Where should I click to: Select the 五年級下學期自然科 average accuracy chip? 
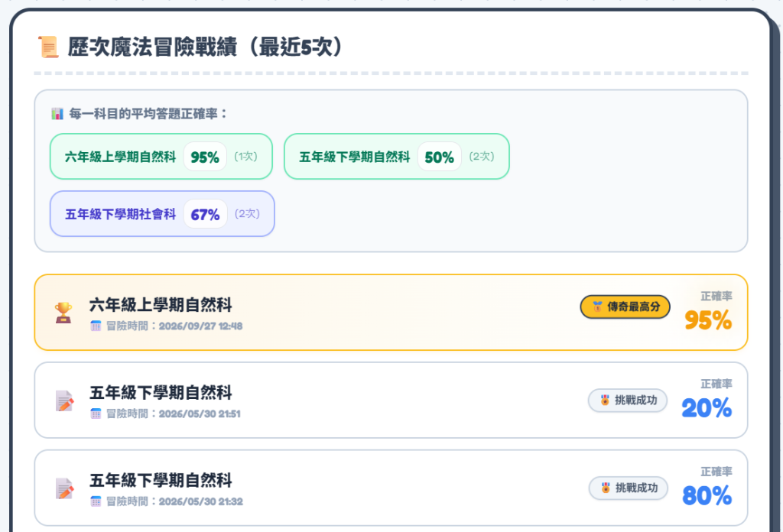point(397,157)
